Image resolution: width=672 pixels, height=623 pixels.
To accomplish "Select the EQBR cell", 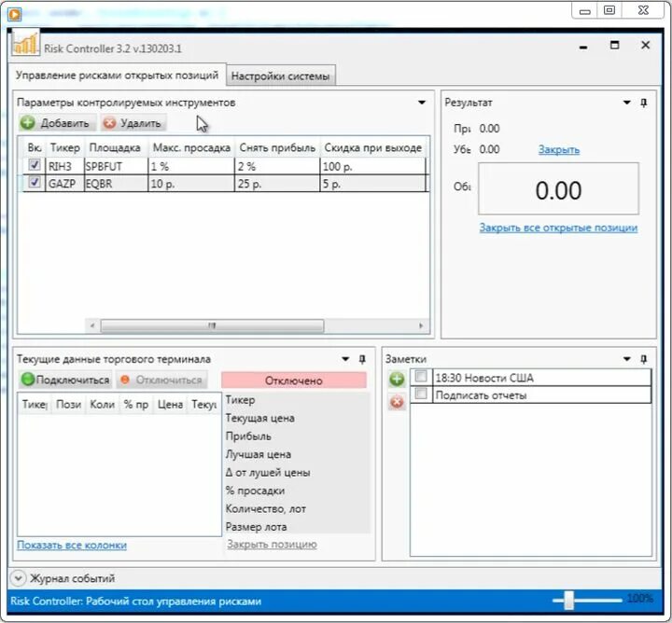I will tap(116, 184).
